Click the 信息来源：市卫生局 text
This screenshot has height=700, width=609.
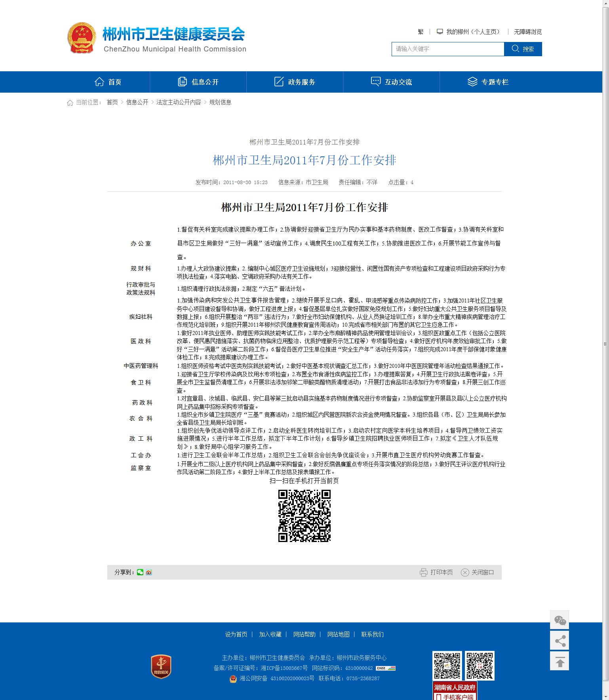point(303,182)
